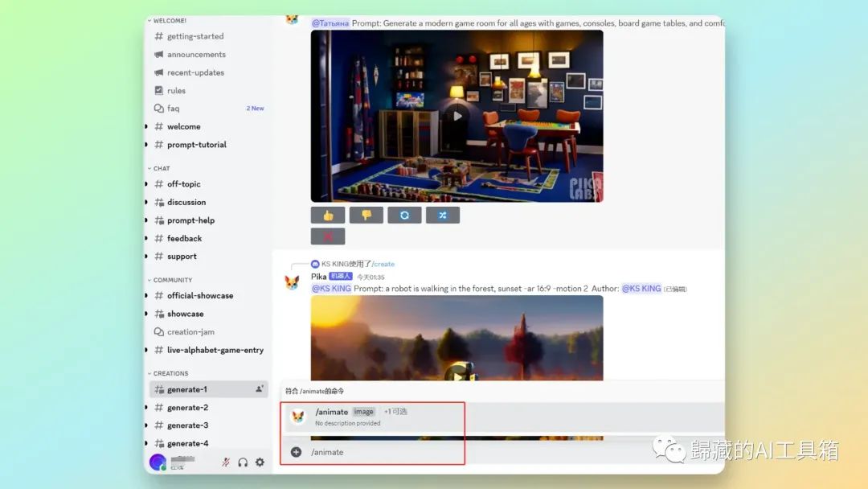Collapse the CHAT category

click(x=161, y=168)
